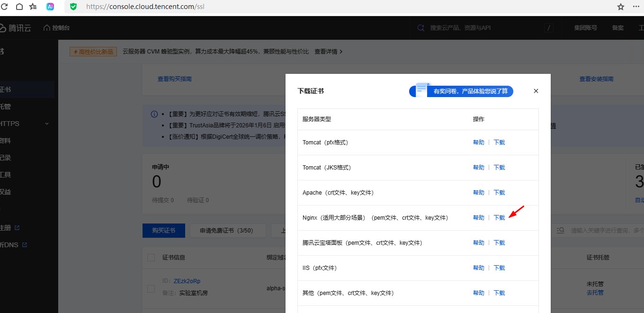Open the 控制台 console menu
This screenshot has height=313, width=644.
coord(57,28)
